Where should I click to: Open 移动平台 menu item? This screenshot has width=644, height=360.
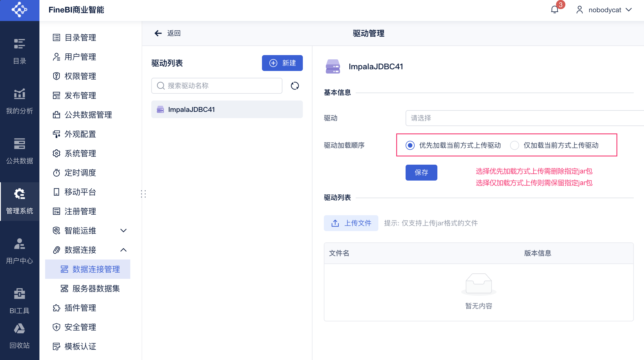88,192
